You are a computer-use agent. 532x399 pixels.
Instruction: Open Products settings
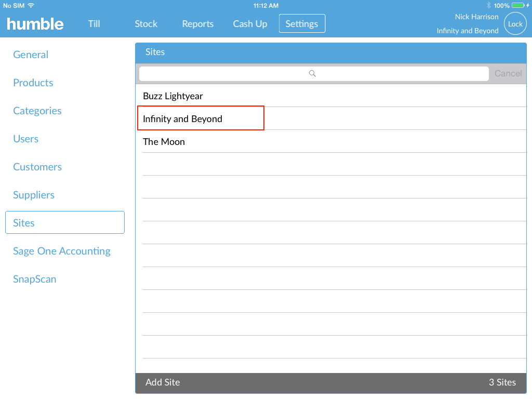(33, 83)
